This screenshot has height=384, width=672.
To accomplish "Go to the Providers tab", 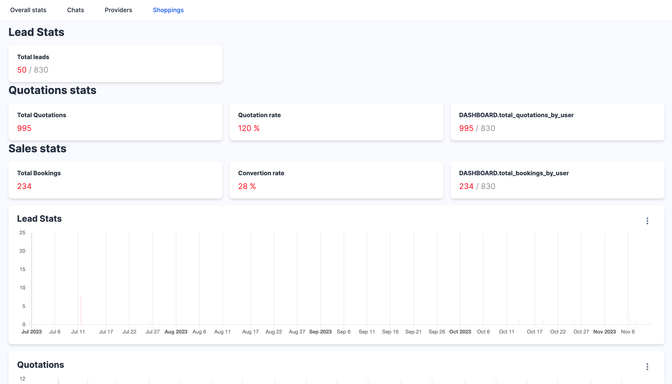I will point(118,10).
